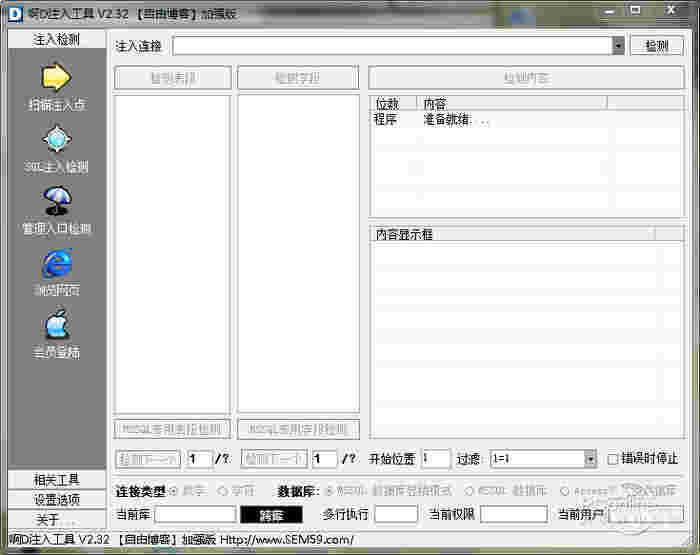This screenshot has height=555, width=700.
Task: Open the 过滤 '1=1' dropdown arrow
Action: tap(590, 459)
